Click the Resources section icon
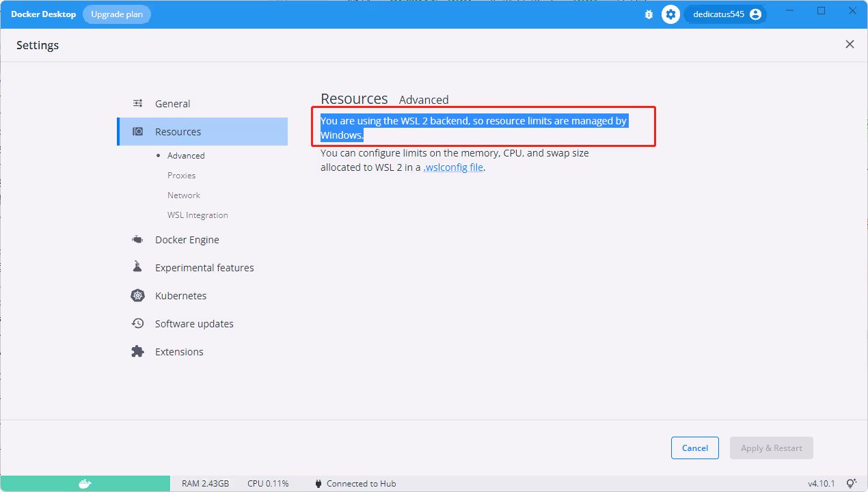The width and height of the screenshot is (868, 492). [x=137, y=132]
